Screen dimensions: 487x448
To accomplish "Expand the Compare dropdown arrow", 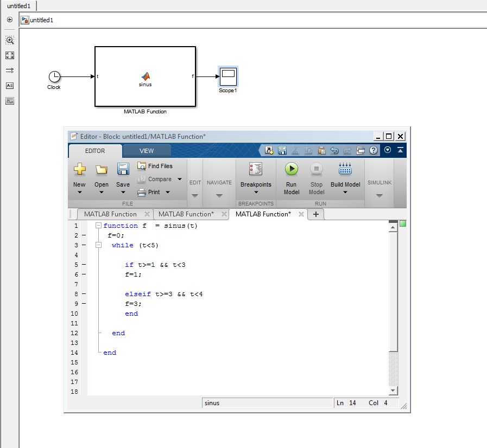I will point(180,179).
